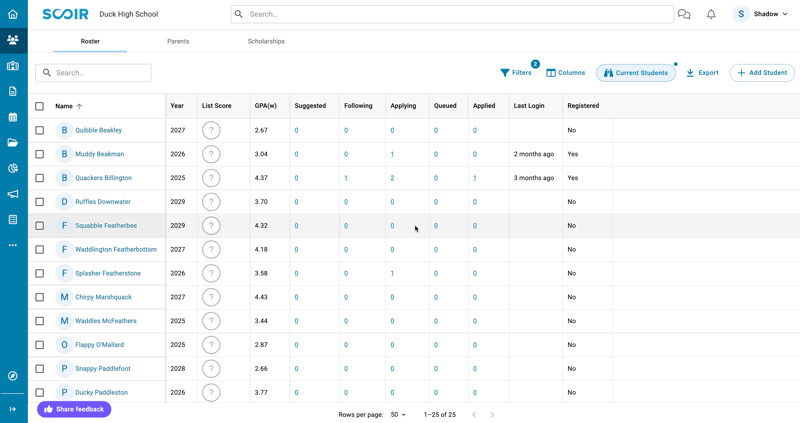Switch to the Parents tab
Viewport: 800px width, 423px height.
(178, 42)
